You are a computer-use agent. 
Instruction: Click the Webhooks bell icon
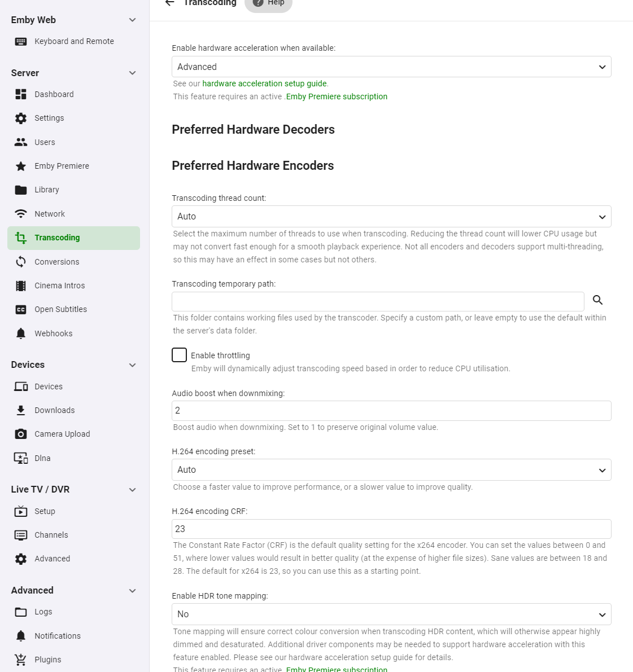click(21, 333)
